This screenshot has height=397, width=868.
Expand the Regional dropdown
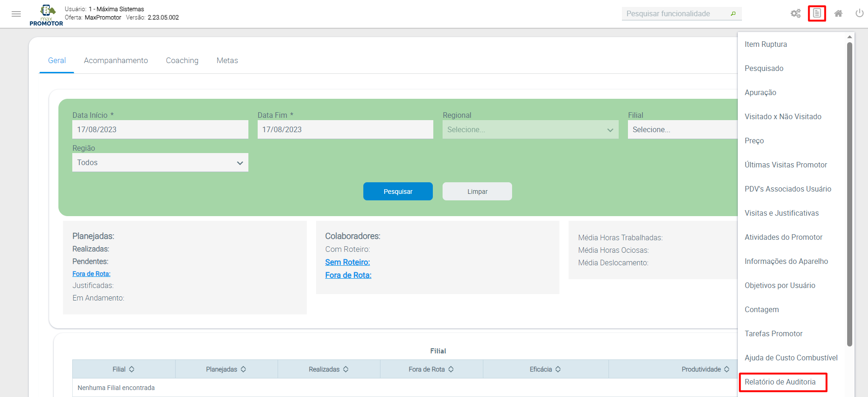coord(530,130)
